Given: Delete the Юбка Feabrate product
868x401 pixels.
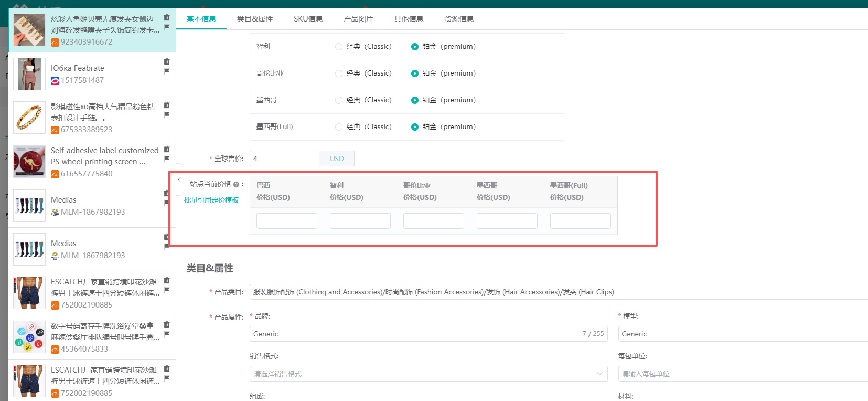Looking at the screenshot, I should click(x=167, y=61).
